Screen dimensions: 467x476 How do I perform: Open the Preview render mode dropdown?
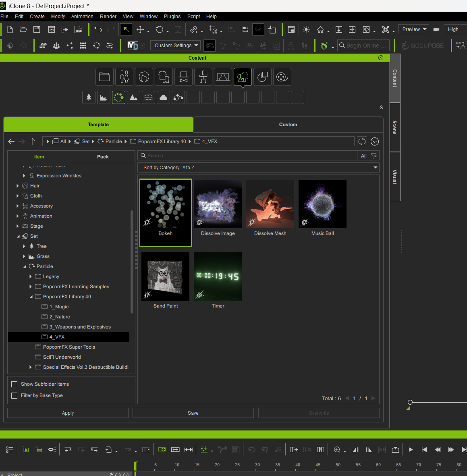413,29
